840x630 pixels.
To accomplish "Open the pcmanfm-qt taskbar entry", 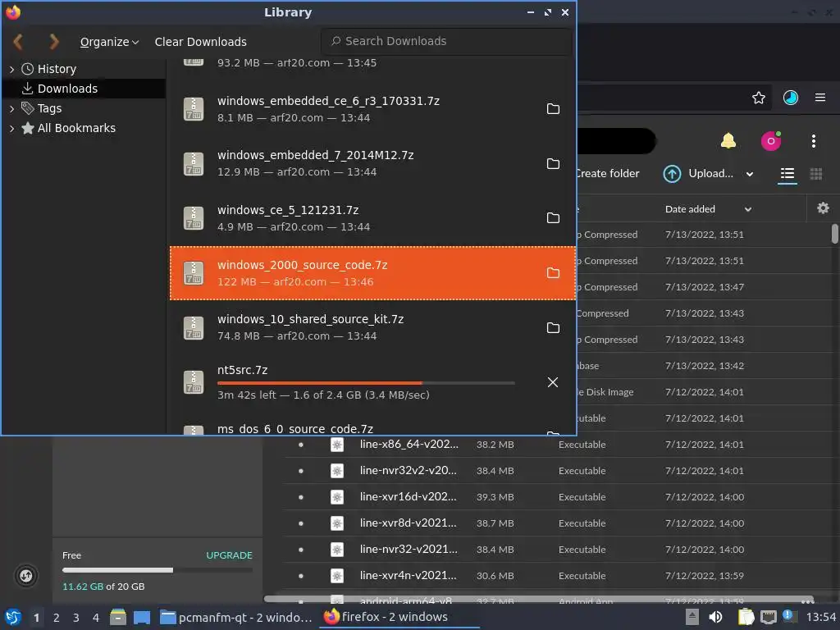I will point(235,618).
